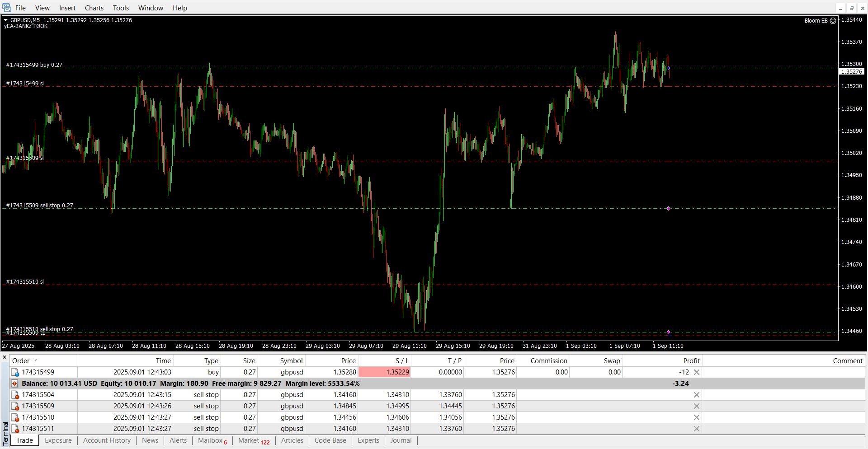Expand the GBPUSD,M5 chart header triangle

click(x=6, y=20)
